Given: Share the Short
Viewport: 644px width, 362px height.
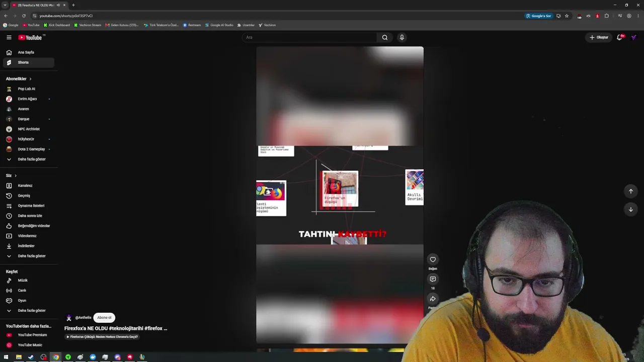Looking at the screenshot, I should click(433, 299).
